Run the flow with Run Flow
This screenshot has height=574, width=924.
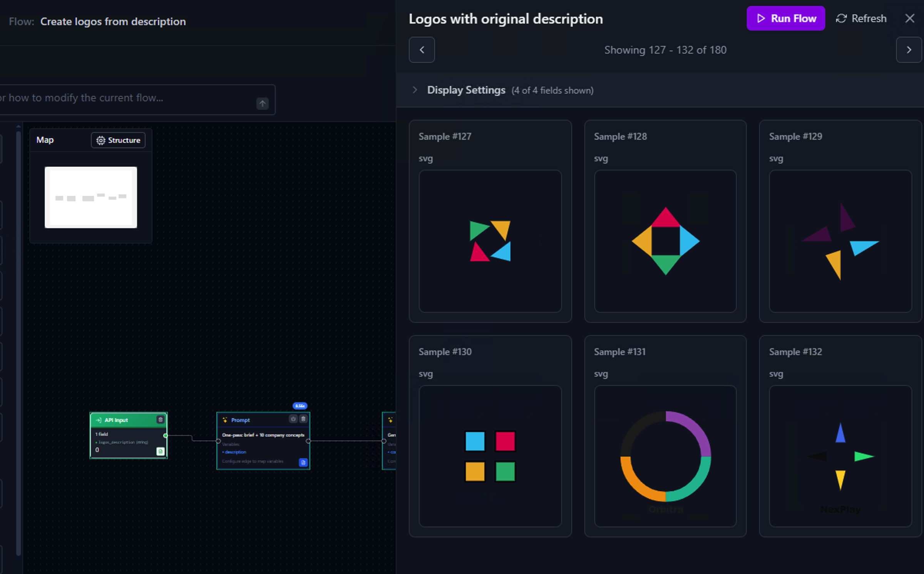tap(785, 18)
